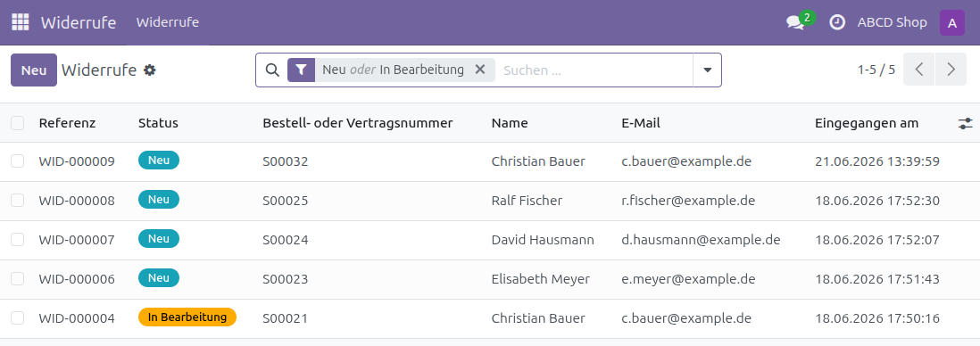This screenshot has height=346, width=980.
Task: Select the checkbox for WID-000008
Action: [18, 201]
